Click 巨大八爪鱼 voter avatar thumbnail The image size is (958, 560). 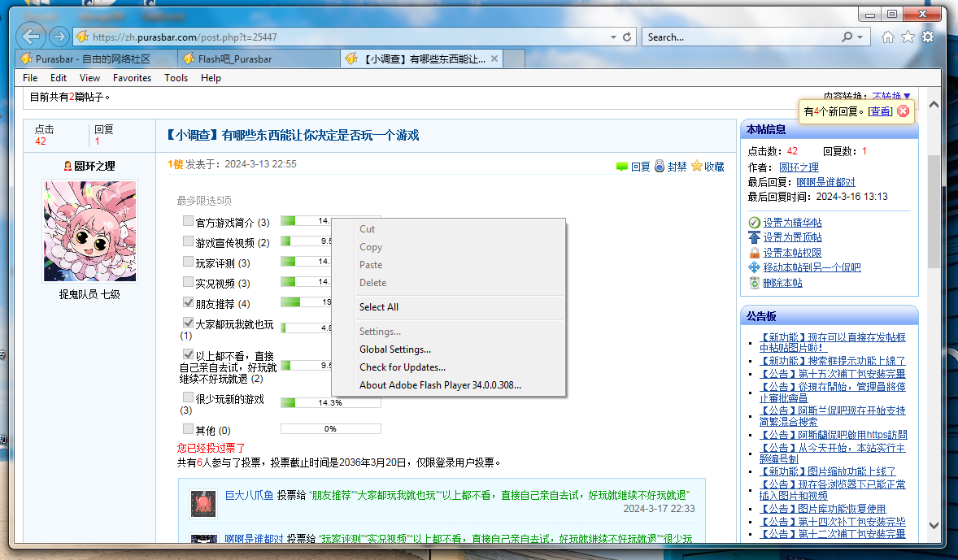click(203, 504)
